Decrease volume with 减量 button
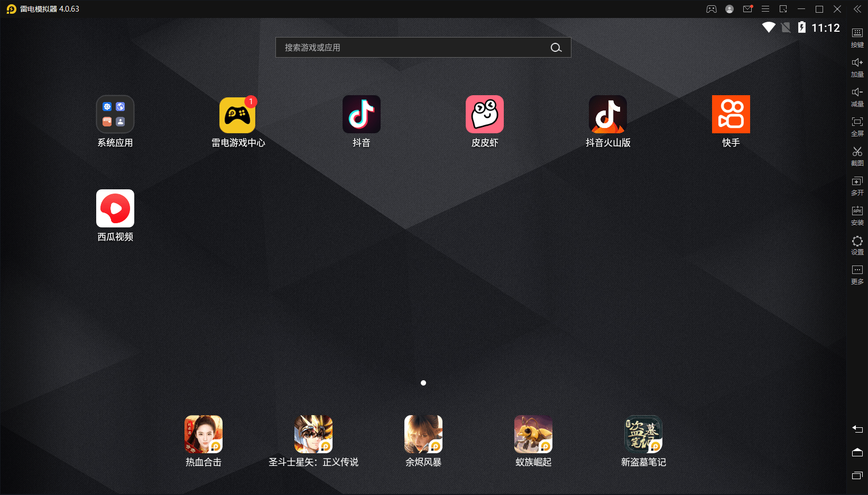The height and width of the screenshot is (495, 868). tap(857, 97)
